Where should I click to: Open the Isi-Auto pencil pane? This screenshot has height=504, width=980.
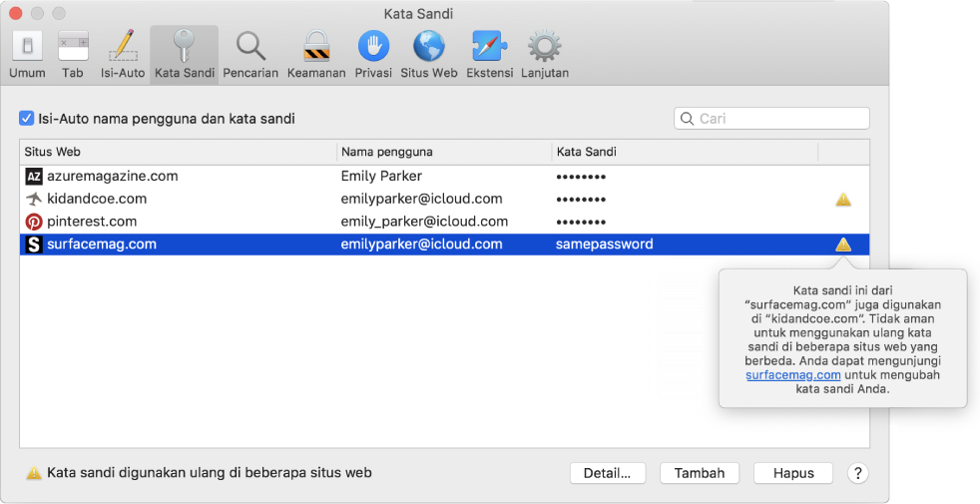click(x=123, y=55)
